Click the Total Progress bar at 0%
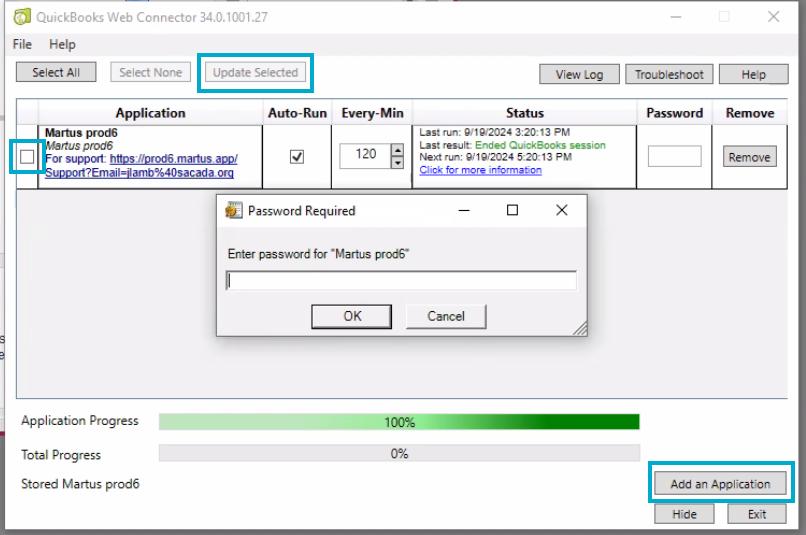 tap(399, 453)
